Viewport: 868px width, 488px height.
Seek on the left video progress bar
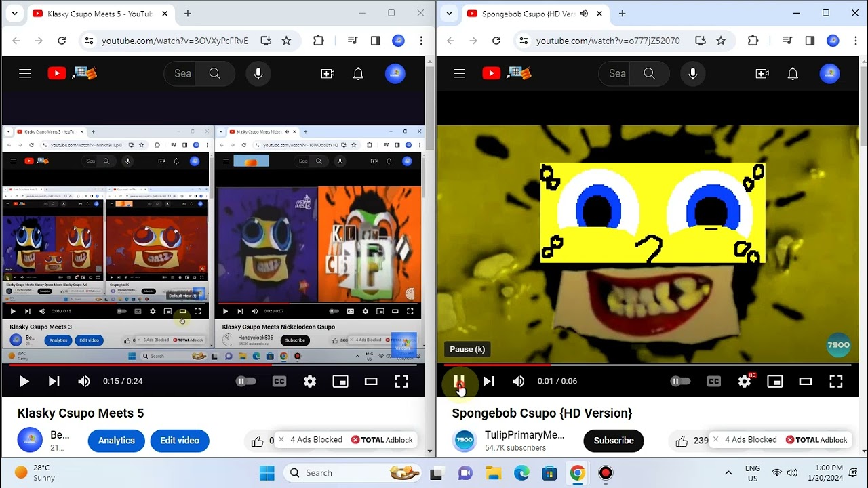[x=214, y=365]
